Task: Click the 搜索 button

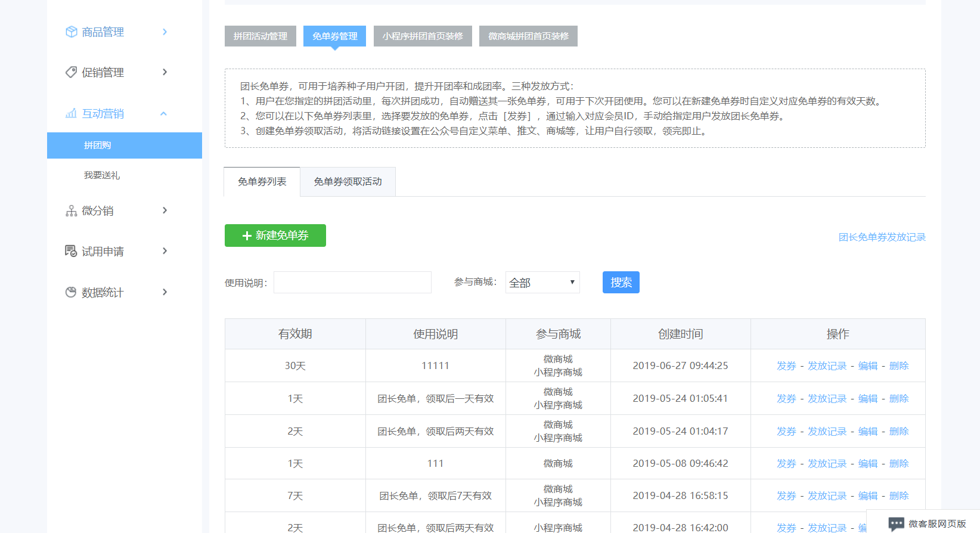Action: (621, 283)
